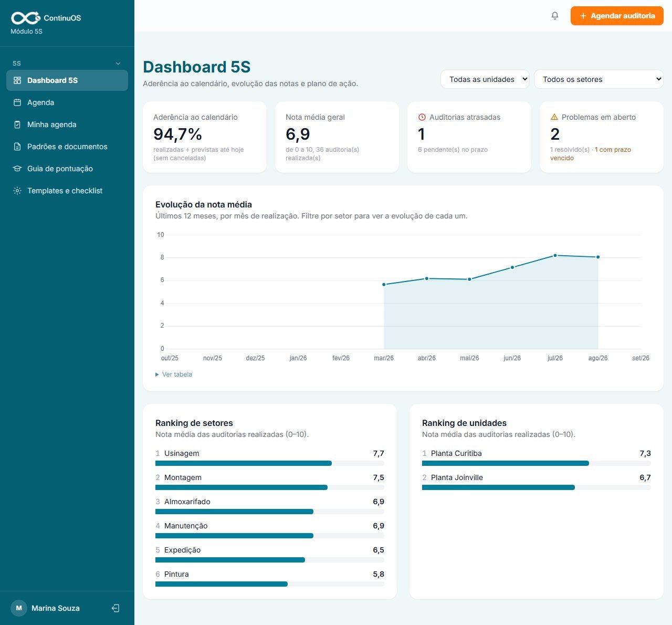Click the jun/26 data point on chart
The width and height of the screenshot is (672, 625).
coord(512,267)
